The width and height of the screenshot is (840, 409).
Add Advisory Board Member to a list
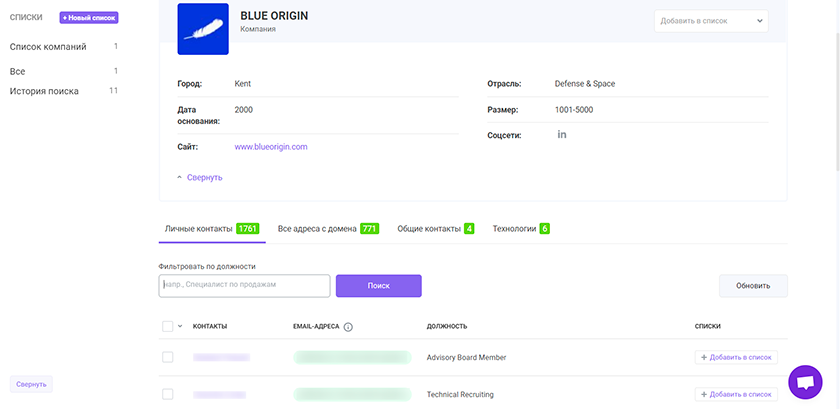tap(736, 358)
